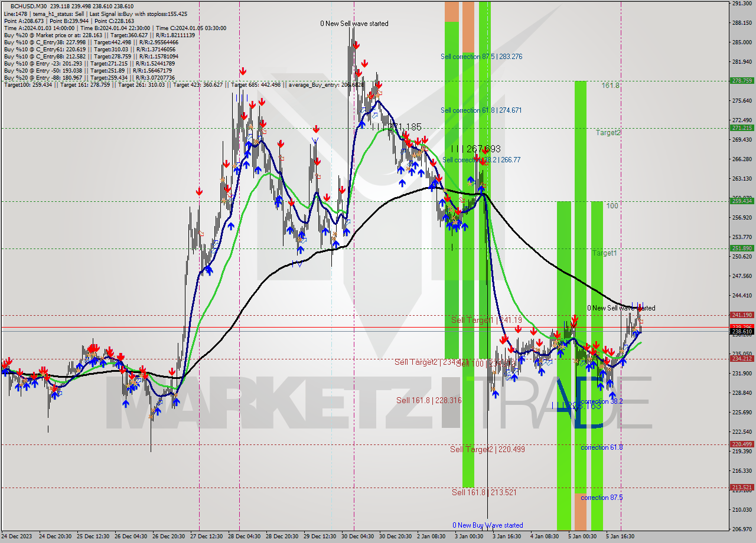
Task: Click the 247.560 price axis label
Action: pyautogui.click(x=742, y=276)
